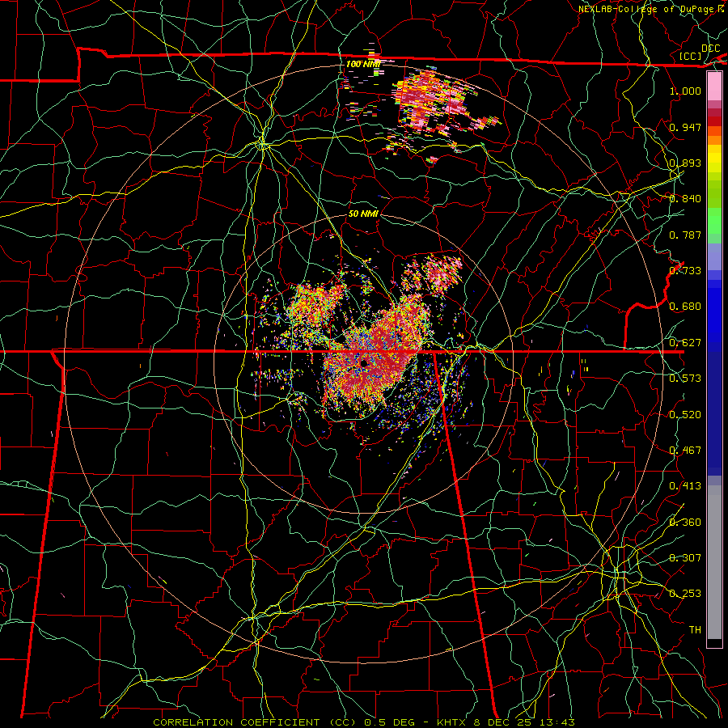Screen dimensions: 728x728
Task: Select the 0.680 scale value
Action: pos(685,307)
